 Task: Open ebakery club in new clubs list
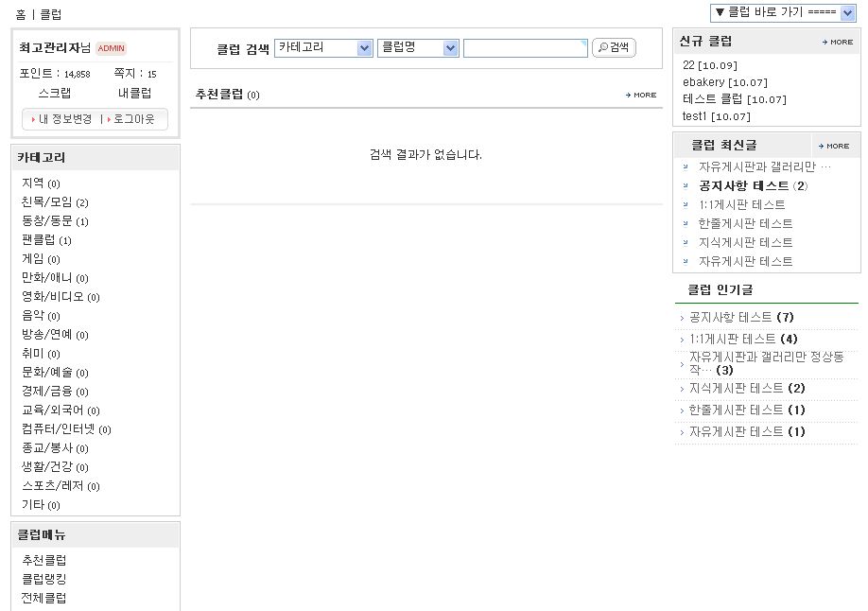tap(703, 82)
